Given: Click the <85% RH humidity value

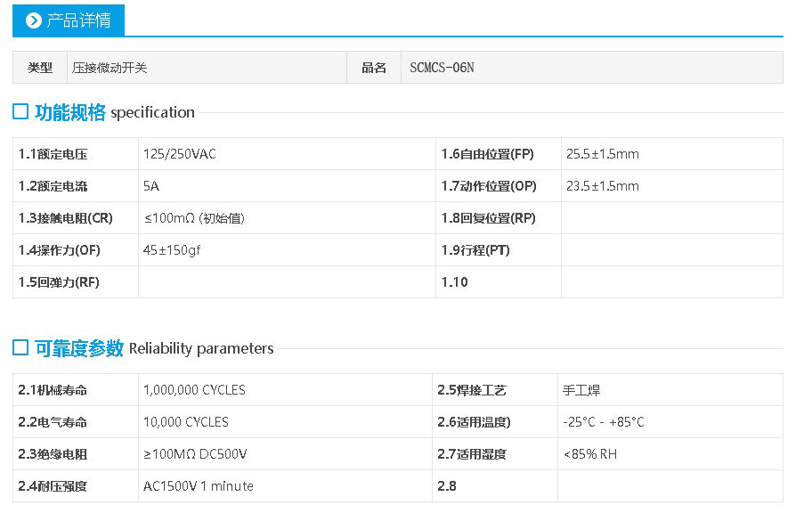Looking at the screenshot, I should click(589, 454).
